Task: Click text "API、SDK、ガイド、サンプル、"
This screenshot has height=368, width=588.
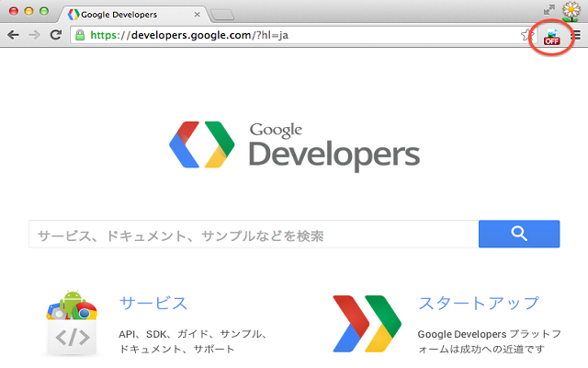Action: [193, 334]
